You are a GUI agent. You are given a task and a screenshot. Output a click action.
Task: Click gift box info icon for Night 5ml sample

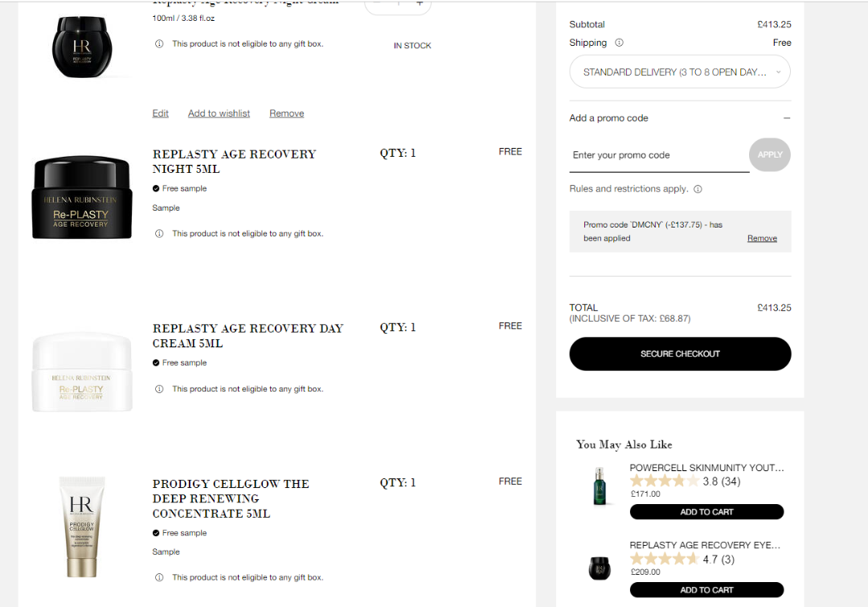click(x=159, y=234)
